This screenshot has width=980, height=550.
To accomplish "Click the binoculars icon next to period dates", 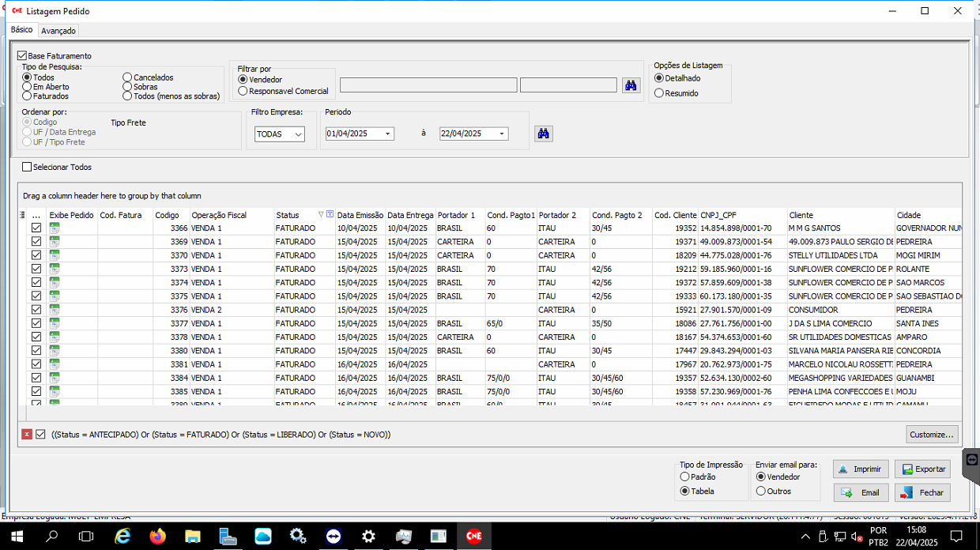I will (543, 134).
